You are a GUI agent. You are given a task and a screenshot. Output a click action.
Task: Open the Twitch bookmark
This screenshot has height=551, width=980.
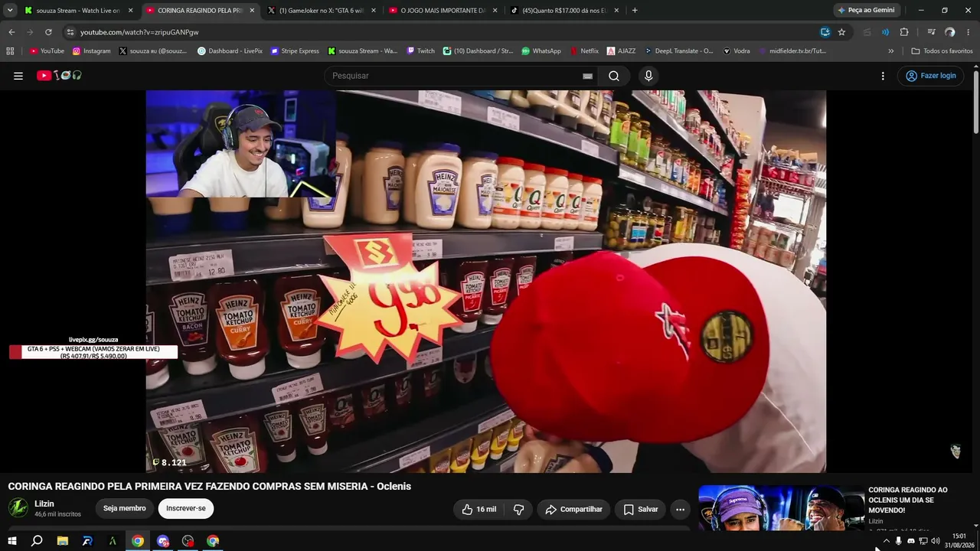pyautogui.click(x=420, y=51)
